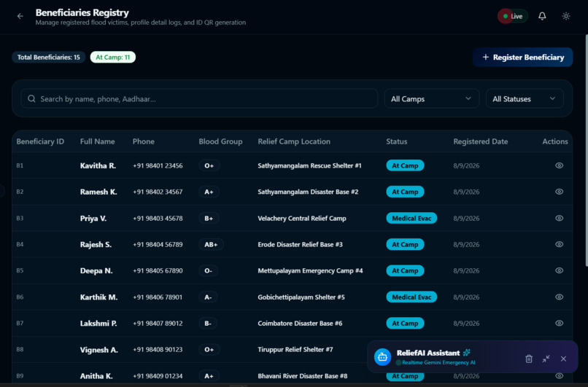Click the Register Beneficiary button
Image resolution: width=588 pixels, height=387 pixels.
pyautogui.click(x=522, y=57)
